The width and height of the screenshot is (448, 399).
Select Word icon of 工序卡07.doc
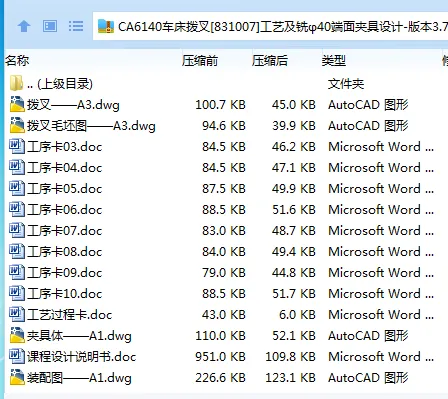[17, 230]
